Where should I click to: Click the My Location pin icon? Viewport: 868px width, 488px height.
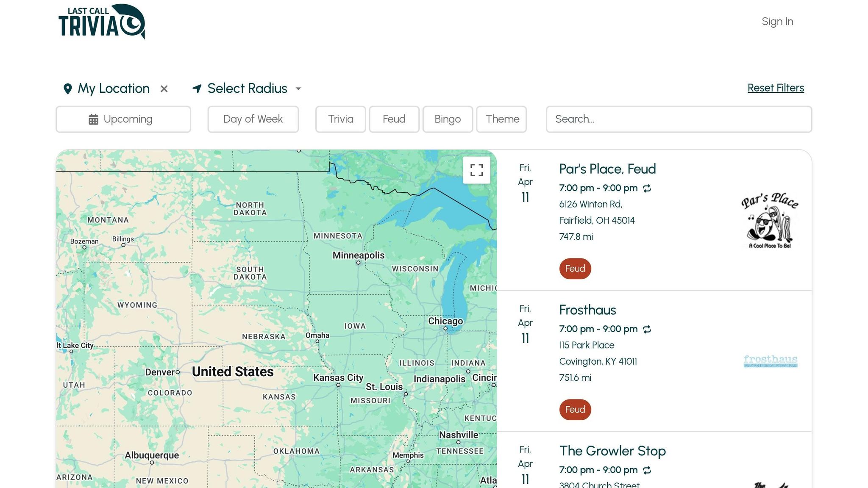[67, 89]
